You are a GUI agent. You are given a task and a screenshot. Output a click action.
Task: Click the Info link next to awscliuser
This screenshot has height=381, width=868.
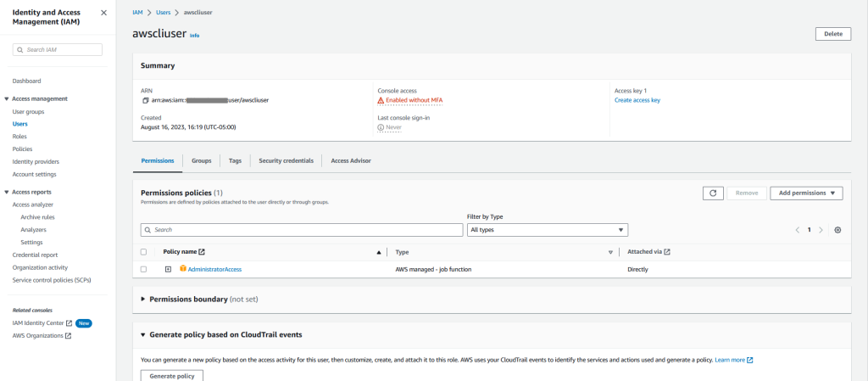tap(194, 36)
